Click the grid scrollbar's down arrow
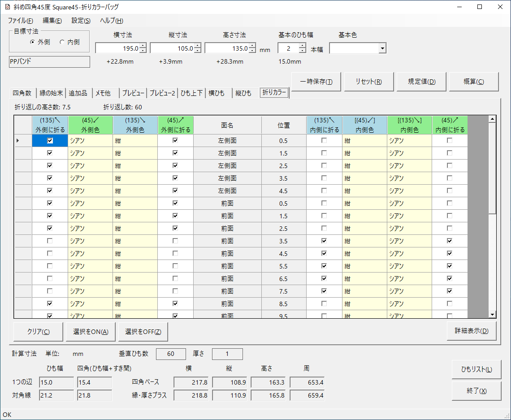The width and height of the screenshot is (511, 420). [x=493, y=314]
